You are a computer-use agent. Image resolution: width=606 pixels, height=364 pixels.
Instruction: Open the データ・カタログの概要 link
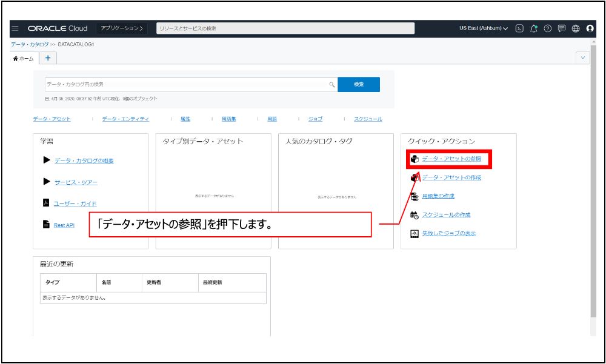tap(84, 160)
